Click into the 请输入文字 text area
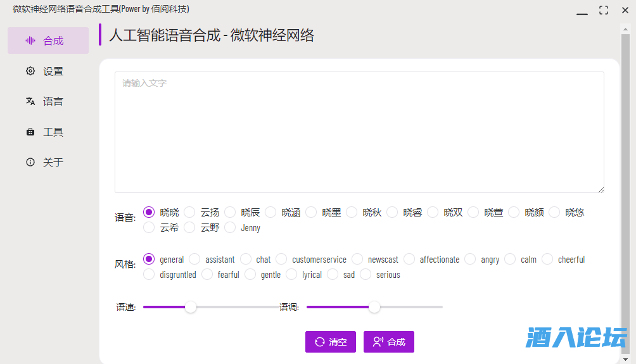This screenshot has height=364, width=636. pyautogui.click(x=359, y=132)
